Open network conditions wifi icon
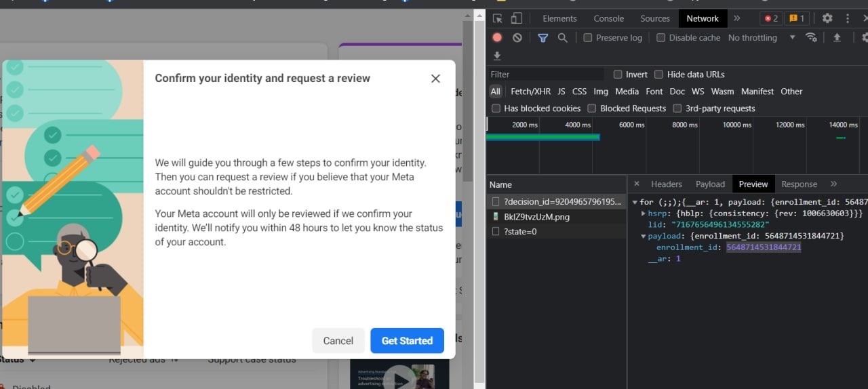This screenshot has height=389, width=868. point(811,37)
